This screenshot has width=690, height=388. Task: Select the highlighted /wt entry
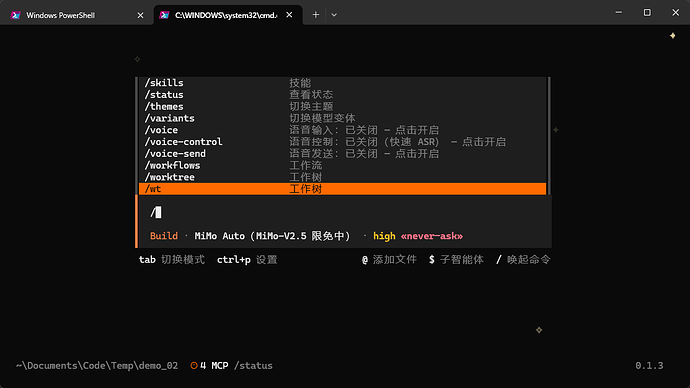342,189
